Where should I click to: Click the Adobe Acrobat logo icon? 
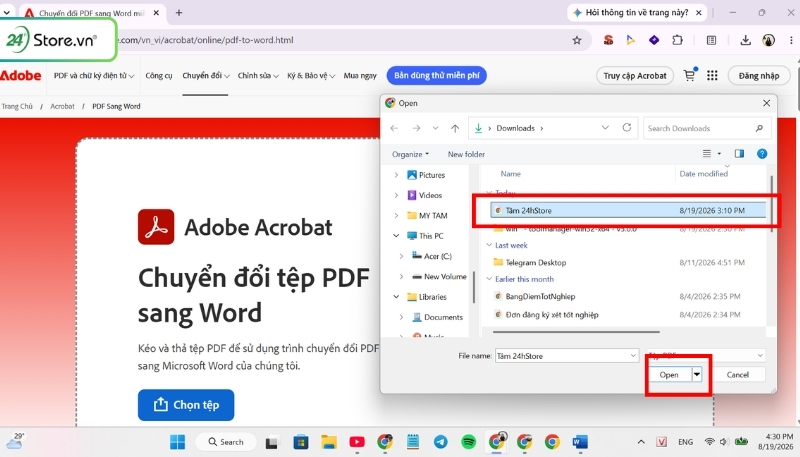click(156, 227)
